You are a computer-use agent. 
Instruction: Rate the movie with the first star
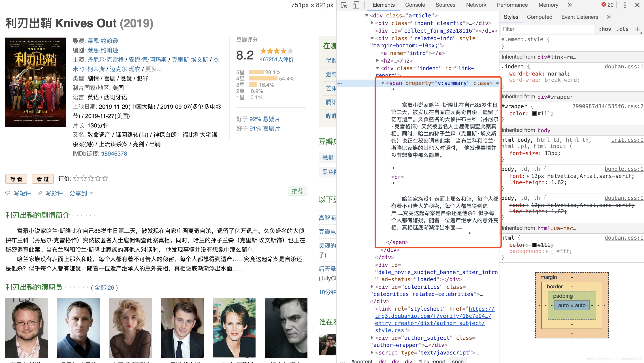(77, 179)
